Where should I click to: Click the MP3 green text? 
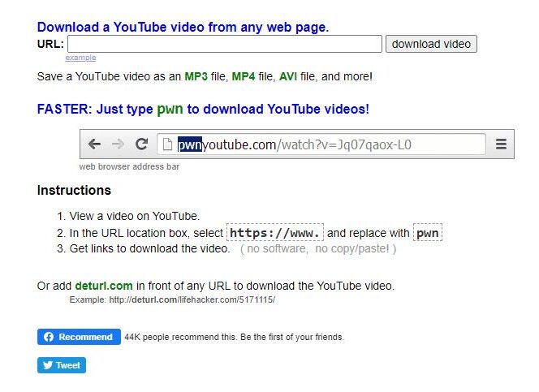196,76
